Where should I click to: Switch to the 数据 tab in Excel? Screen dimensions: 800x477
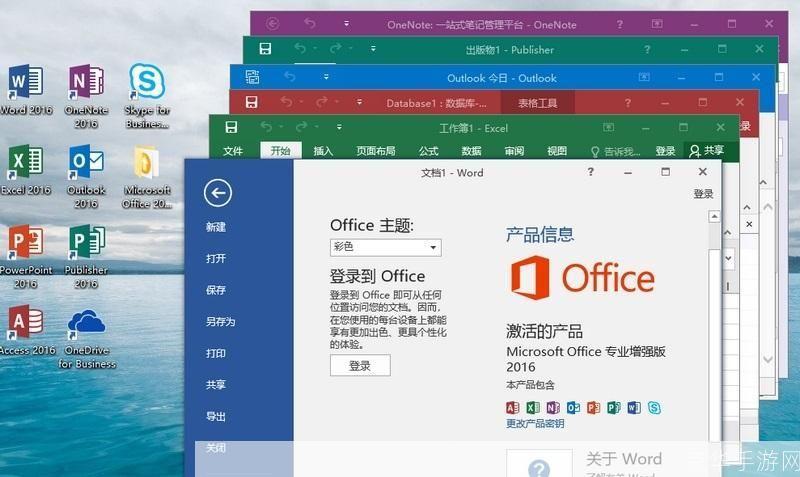(x=471, y=151)
